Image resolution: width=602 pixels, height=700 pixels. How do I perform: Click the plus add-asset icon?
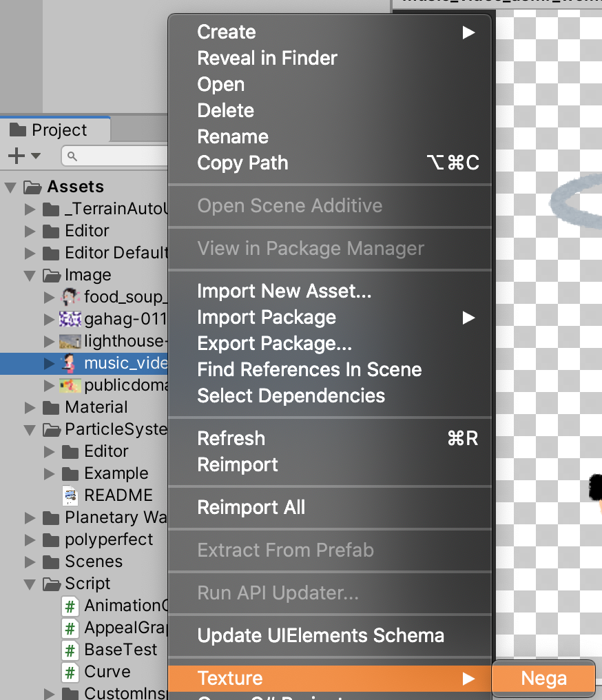(x=17, y=156)
